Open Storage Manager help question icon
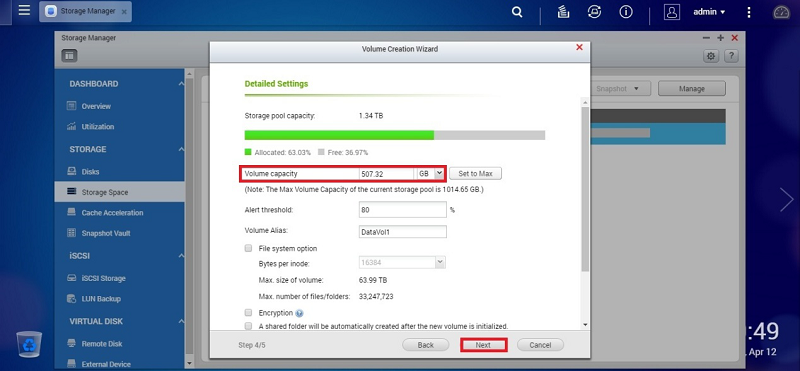800x371 pixels. 731,56
